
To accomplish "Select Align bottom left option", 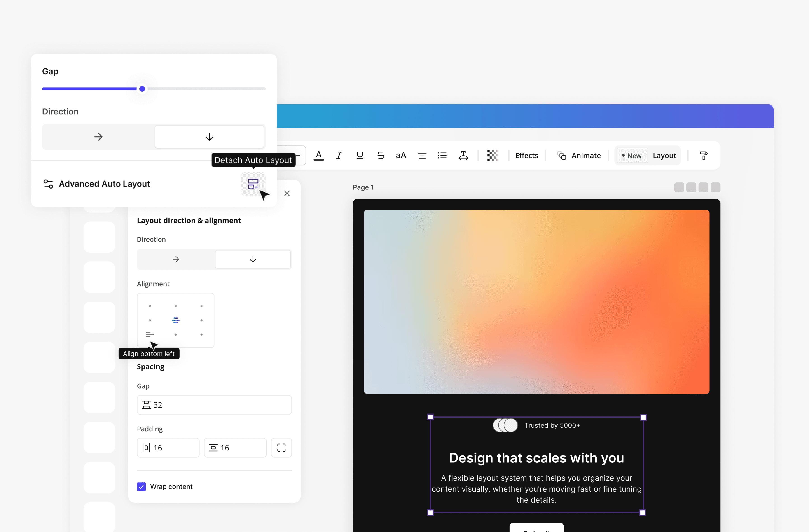I will pyautogui.click(x=150, y=334).
